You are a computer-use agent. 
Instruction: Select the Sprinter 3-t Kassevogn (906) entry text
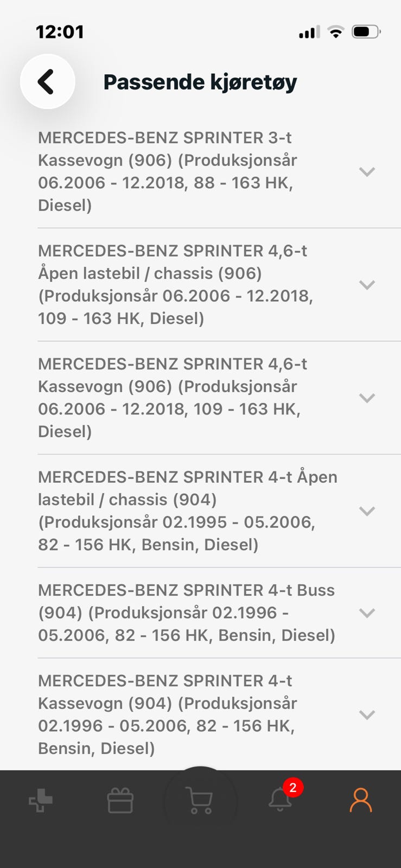tap(168, 171)
